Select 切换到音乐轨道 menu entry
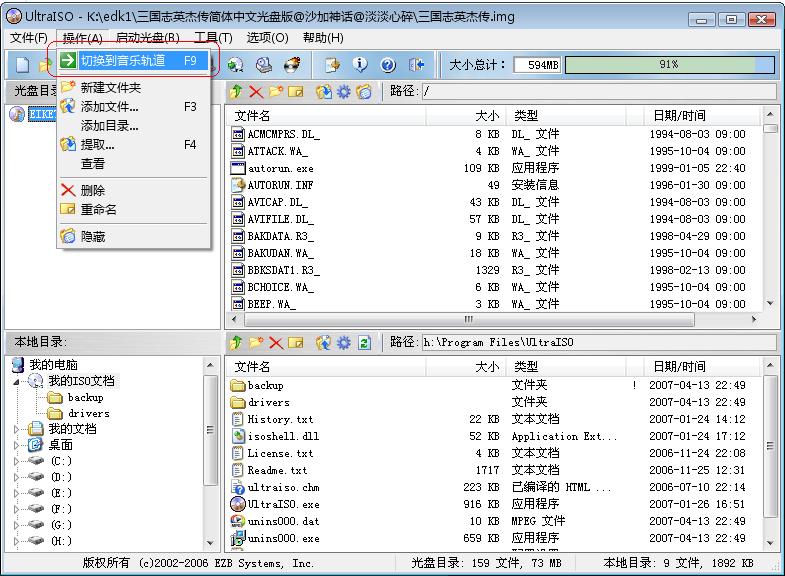 122,60
